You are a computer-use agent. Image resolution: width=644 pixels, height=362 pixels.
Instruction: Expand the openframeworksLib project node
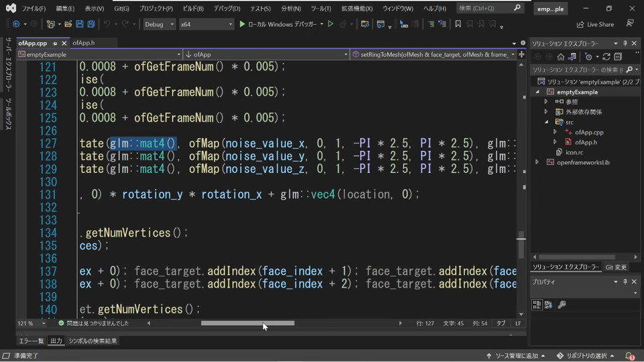pyautogui.click(x=537, y=162)
